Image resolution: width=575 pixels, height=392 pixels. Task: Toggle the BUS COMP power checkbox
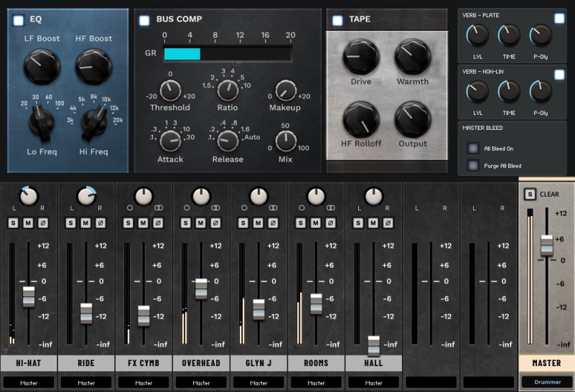tap(144, 19)
